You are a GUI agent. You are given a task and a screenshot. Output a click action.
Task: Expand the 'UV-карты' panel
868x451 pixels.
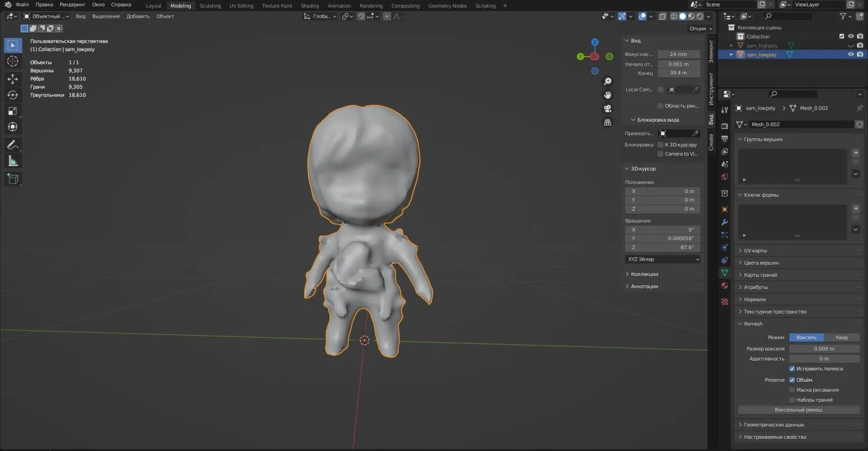pyautogui.click(x=755, y=250)
